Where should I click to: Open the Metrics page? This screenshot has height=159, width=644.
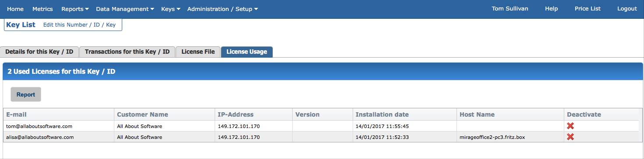tap(42, 9)
